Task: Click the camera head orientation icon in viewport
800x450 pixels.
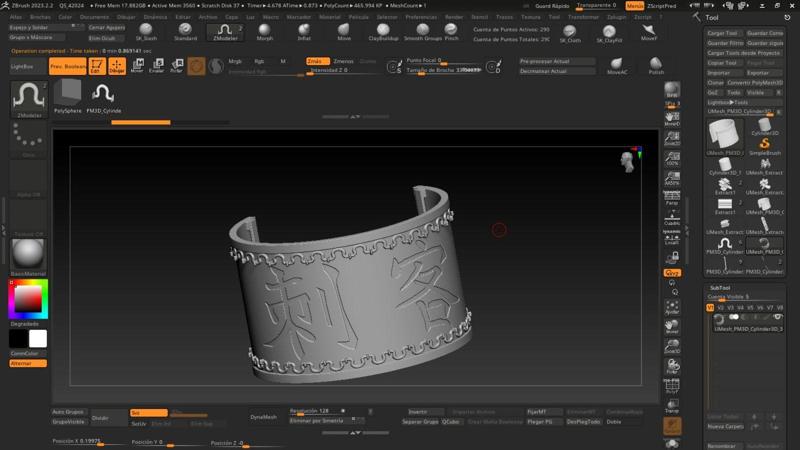Action: [x=627, y=162]
